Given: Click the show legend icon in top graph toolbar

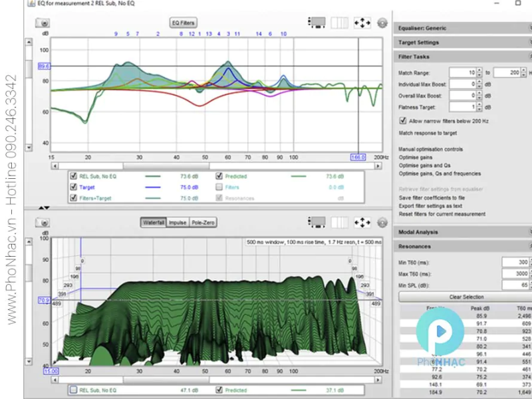Looking at the screenshot, I should (x=317, y=23).
